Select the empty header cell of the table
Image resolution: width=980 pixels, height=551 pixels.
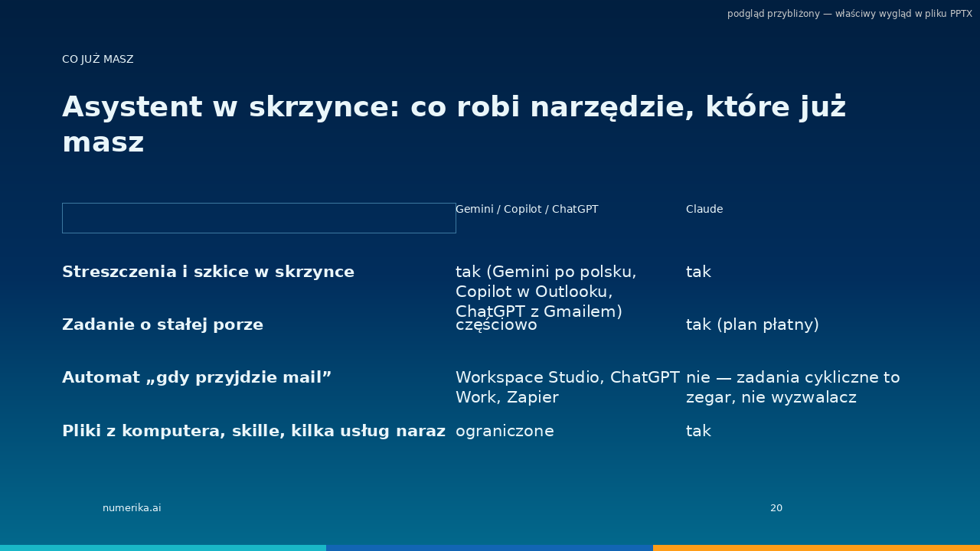[x=259, y=218]
